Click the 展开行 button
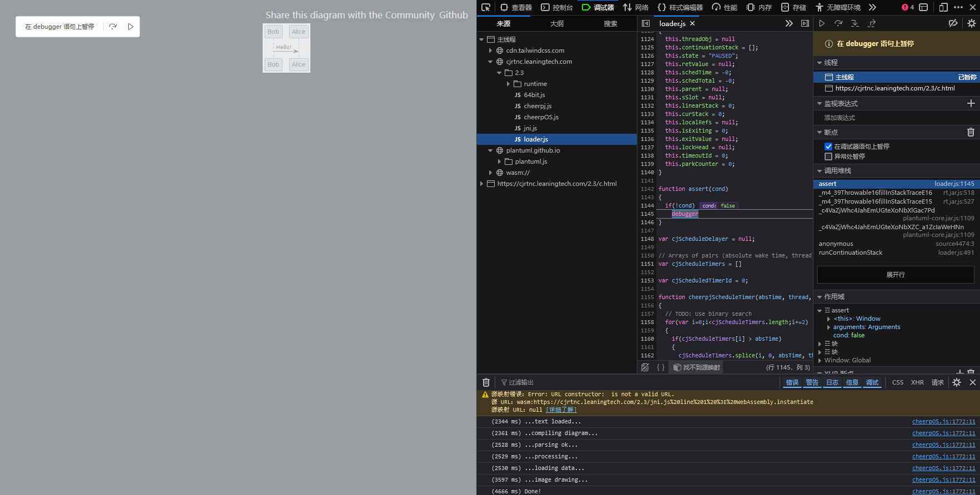The height and width of the screenshot is (495, 980). click(x=895, y=275)
